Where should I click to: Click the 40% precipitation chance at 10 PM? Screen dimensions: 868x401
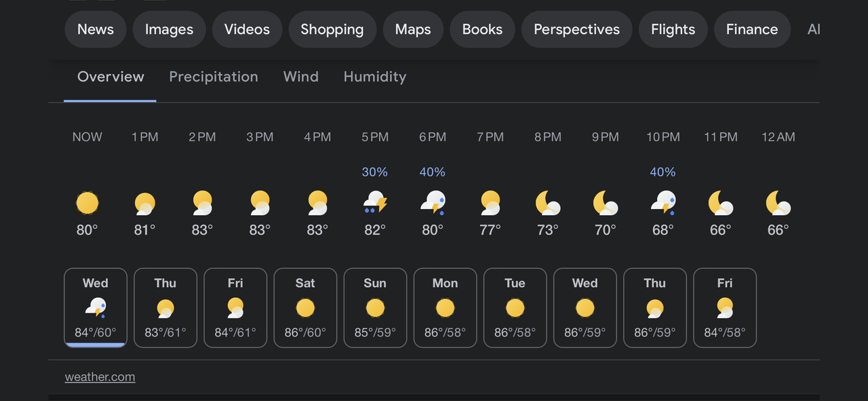coord(663,172)
